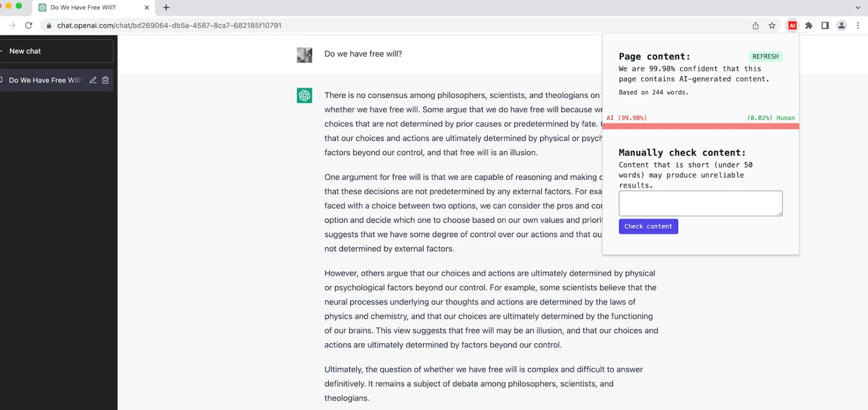This screenshot has height=410, width=868.
Task: Open the Chrome extensions puzzle icon
Action: pos(809,25)
